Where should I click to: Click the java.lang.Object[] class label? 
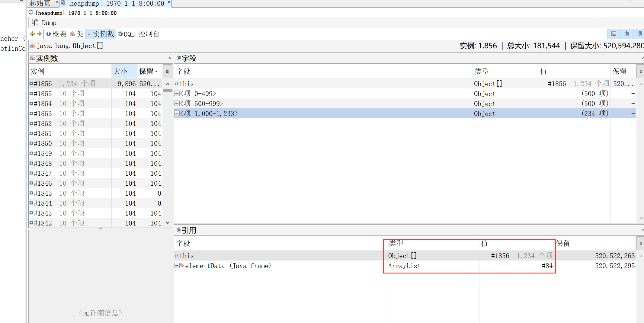(70, 46)
